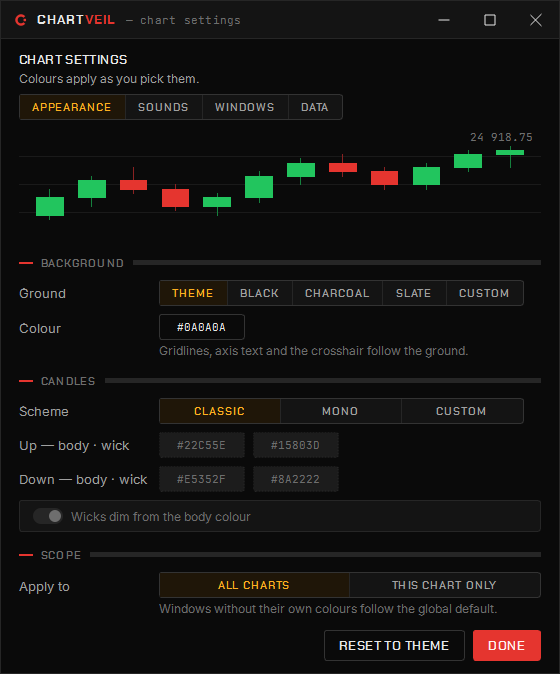Click the down body colour #E5352F field
The width and height of the screenshot is (560, 674).
click(202, 479)
